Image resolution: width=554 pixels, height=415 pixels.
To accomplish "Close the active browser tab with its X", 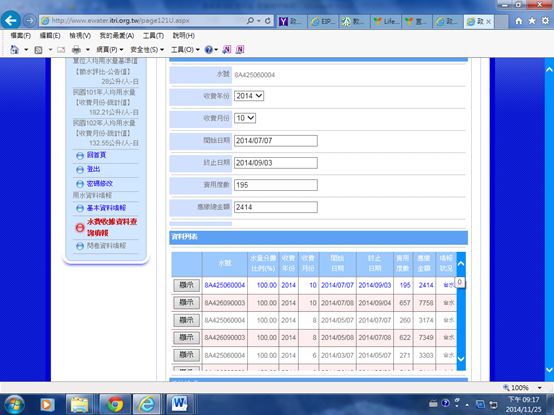I will point(488,22).
